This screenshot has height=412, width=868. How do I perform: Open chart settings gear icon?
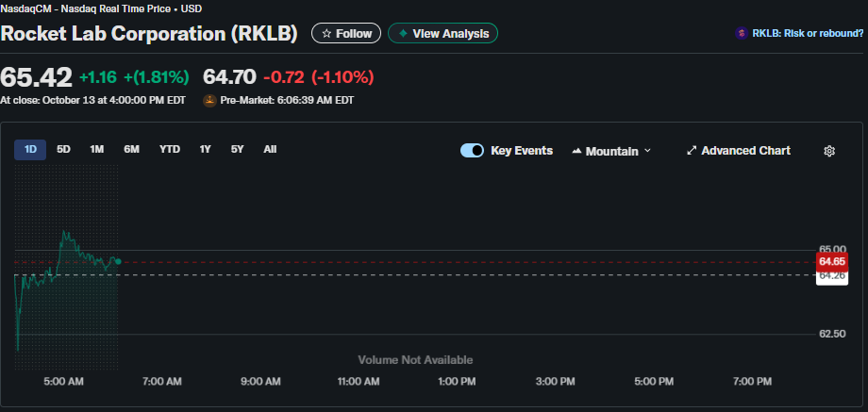pos(829,151)
